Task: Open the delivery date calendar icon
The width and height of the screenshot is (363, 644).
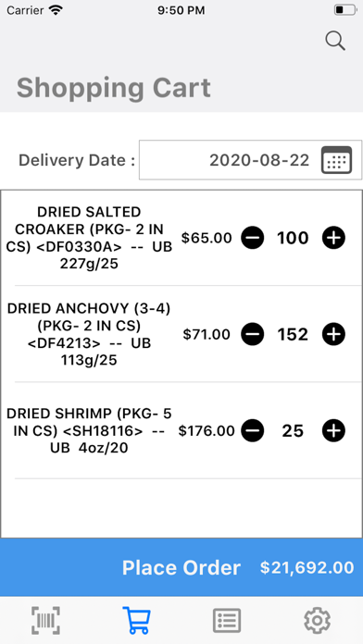Action: pos(336,160)
